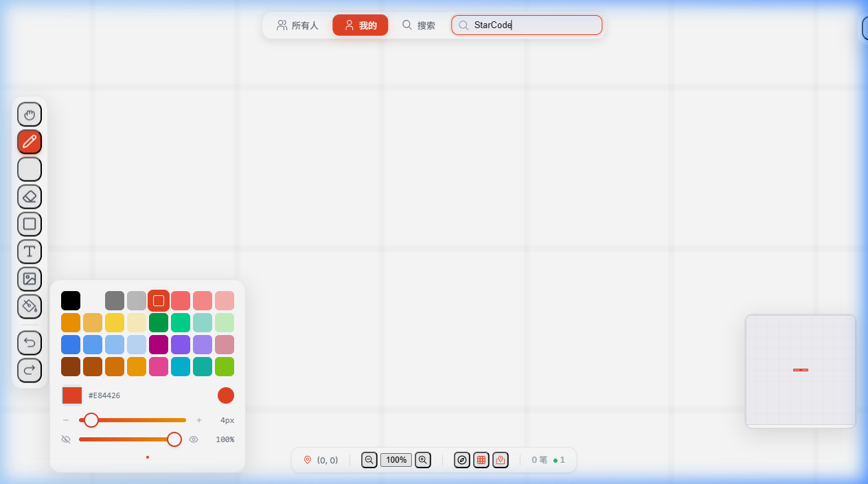Select the pencil drawing tool
The image size is (868, 484).
coord(30,141)
